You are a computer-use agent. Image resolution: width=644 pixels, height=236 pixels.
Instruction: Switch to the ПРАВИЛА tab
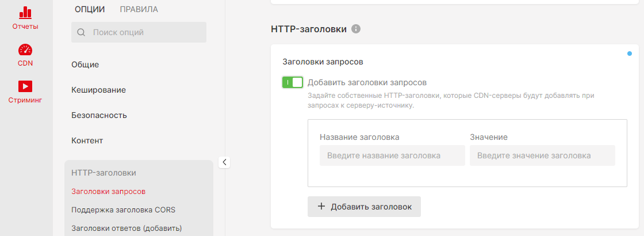139,9
